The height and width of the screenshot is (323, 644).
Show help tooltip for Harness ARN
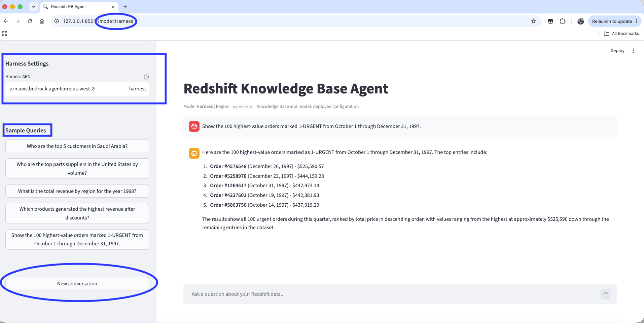point(146,77)
